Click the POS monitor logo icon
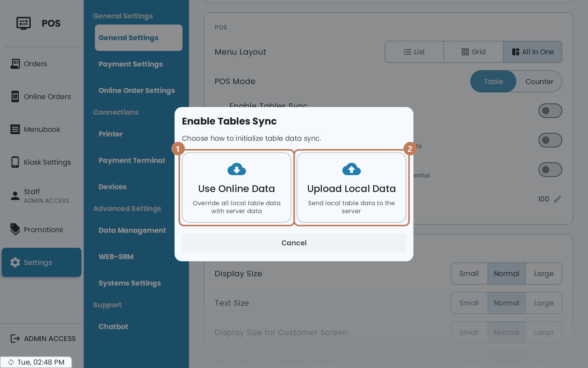The height and width of the screenshot is (368, 588). tap(24, 23)
